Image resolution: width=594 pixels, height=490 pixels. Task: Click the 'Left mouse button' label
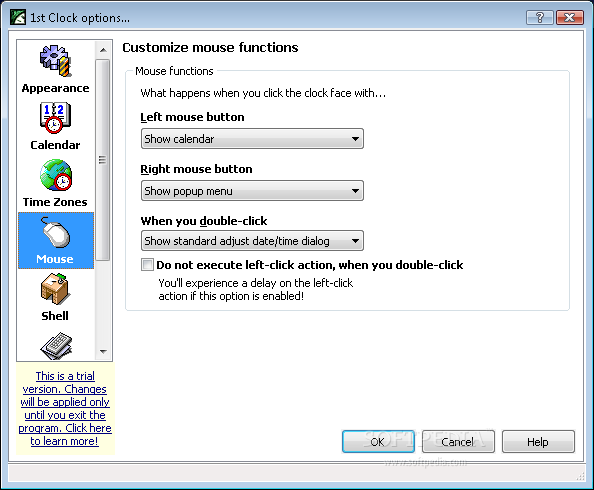point(192,117)
